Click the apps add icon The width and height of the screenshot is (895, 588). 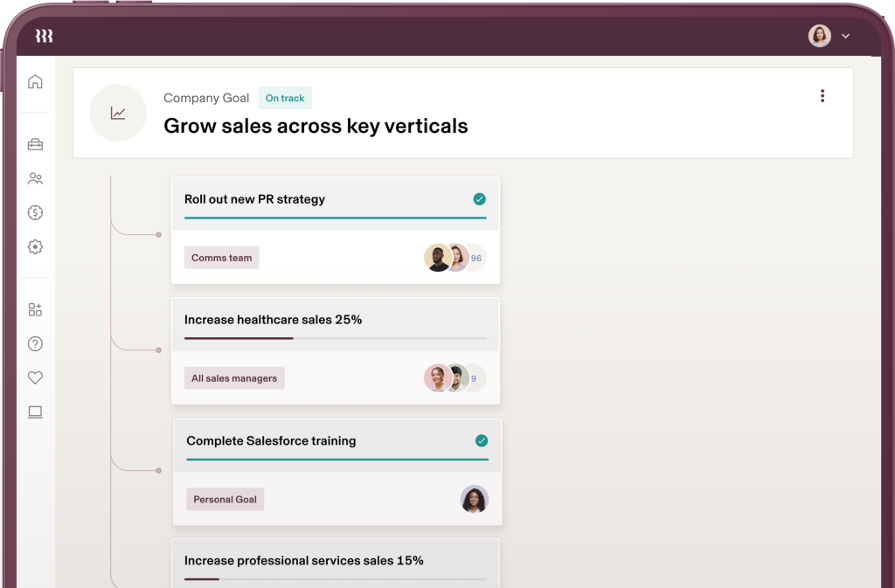pyautogui.click(x=35, y=309)
